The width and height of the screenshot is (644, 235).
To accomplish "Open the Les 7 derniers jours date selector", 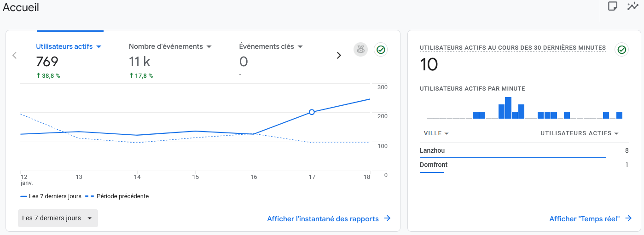I will coord(58,218).
